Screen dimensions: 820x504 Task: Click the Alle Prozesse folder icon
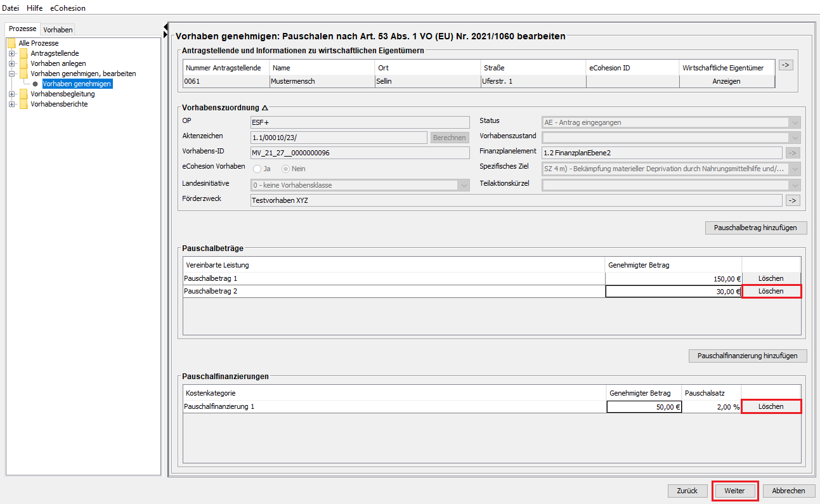tap(11, 43)
